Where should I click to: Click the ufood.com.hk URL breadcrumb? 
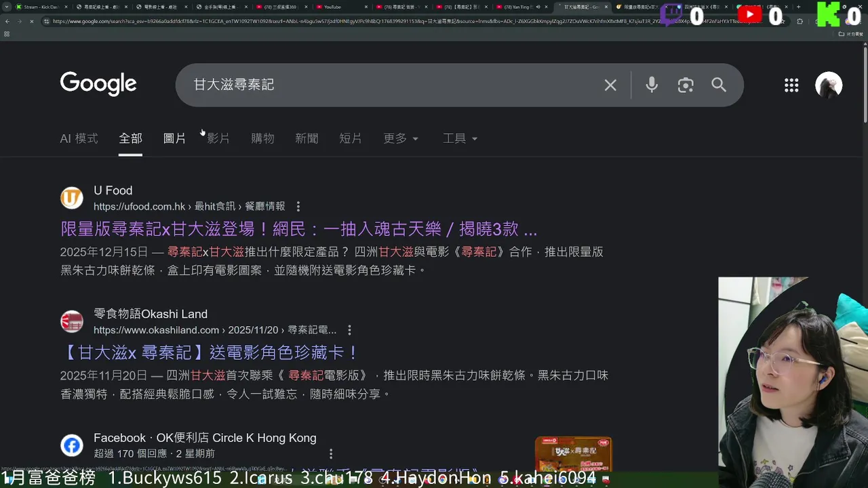point(189,207)
